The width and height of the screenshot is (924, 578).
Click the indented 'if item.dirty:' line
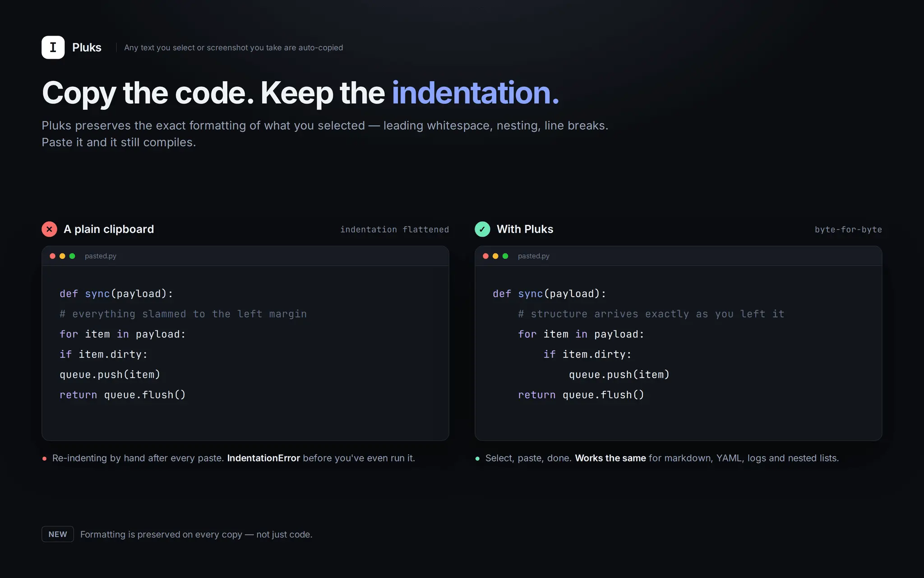click(x=587, y=354)
